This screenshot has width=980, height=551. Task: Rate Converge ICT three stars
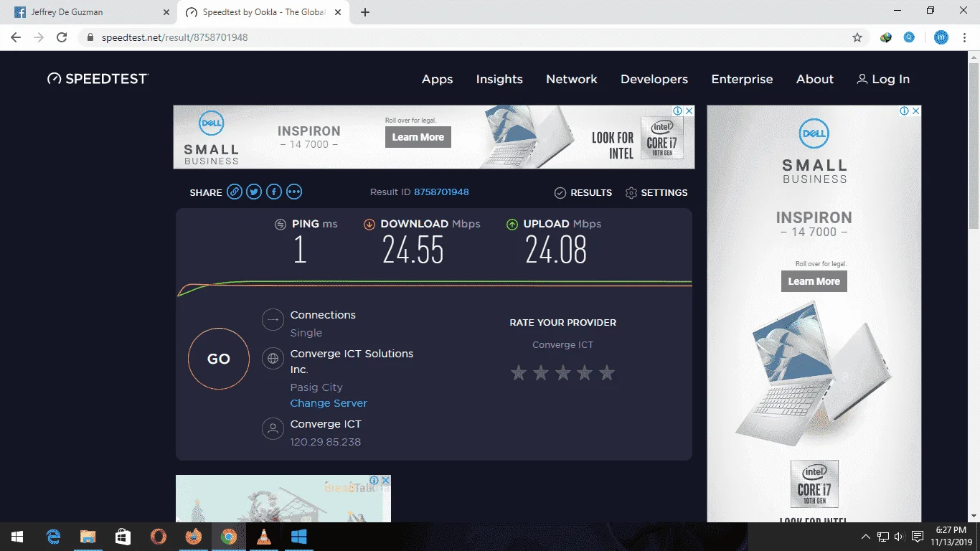(x=563, y=372)
